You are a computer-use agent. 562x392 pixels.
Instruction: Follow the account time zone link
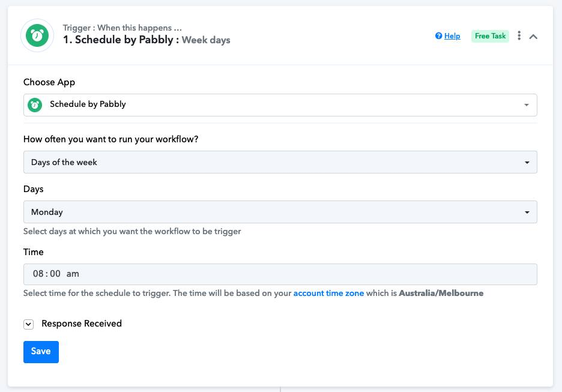click(x=328, y=293)
